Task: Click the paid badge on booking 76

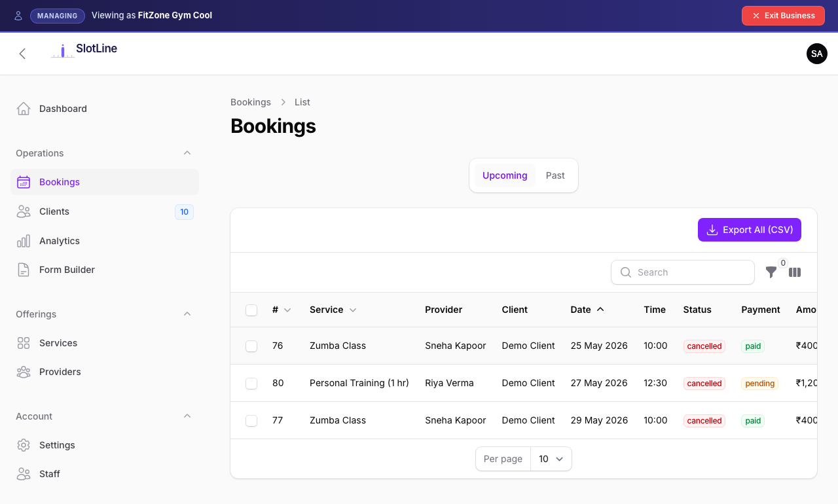Action: [753, 346]
